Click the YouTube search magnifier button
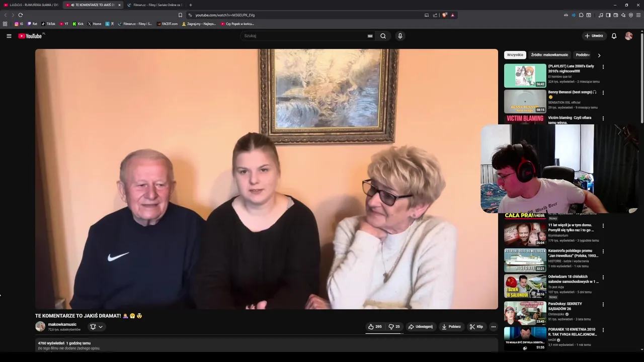This screenshot has height=362, width=644. pos(383,36)
